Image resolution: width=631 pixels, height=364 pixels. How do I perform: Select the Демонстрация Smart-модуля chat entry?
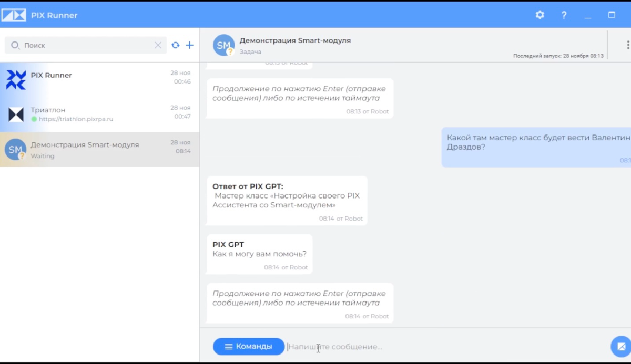[100, 149]
